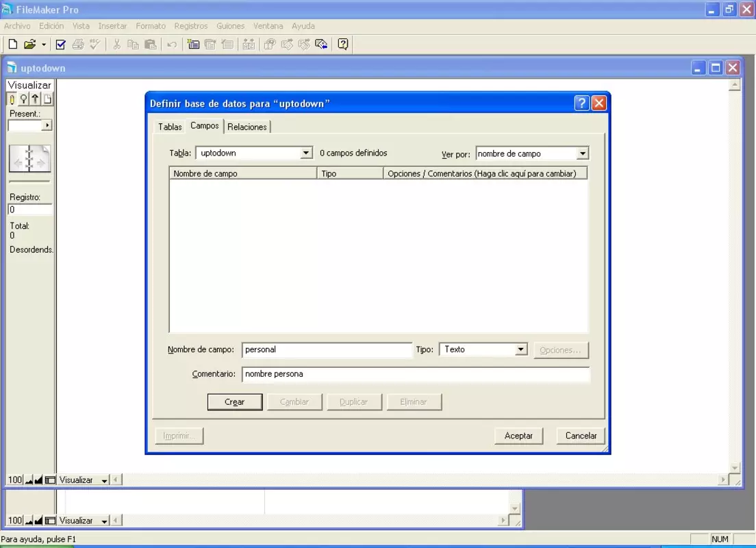Image resolution: width=756 pixels, height=548 pixels.
Task: Click the Registro number field
Action: pyautogui.click(x=30, y=210)
